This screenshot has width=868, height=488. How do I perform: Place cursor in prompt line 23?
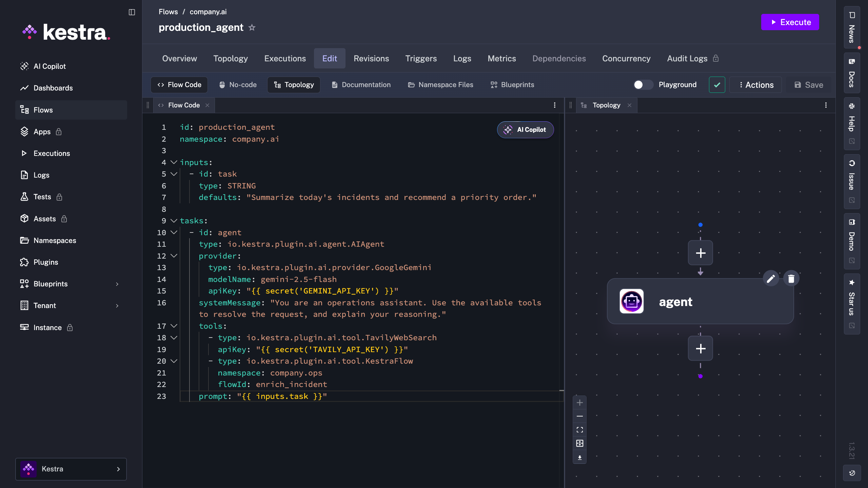[x=371, y=396]
